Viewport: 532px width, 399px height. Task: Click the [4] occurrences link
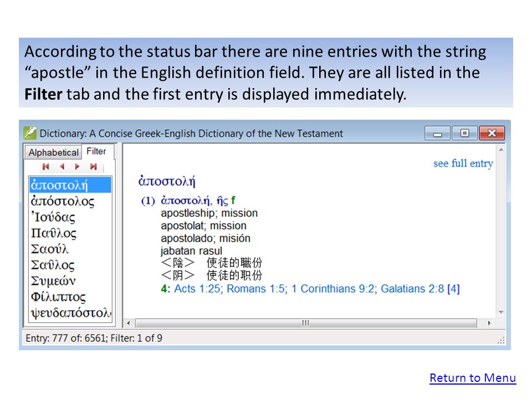pyautogui.click(x=453, y=289)
